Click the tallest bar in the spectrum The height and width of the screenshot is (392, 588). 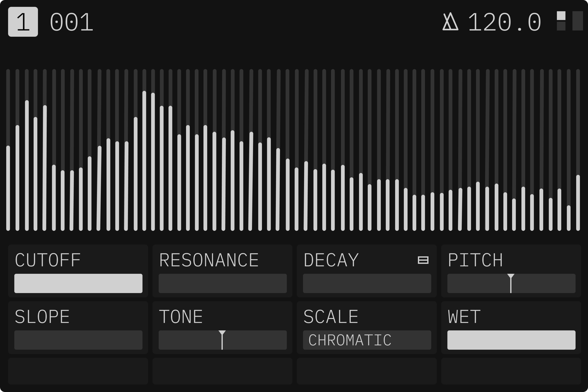(x=144, y=161)
